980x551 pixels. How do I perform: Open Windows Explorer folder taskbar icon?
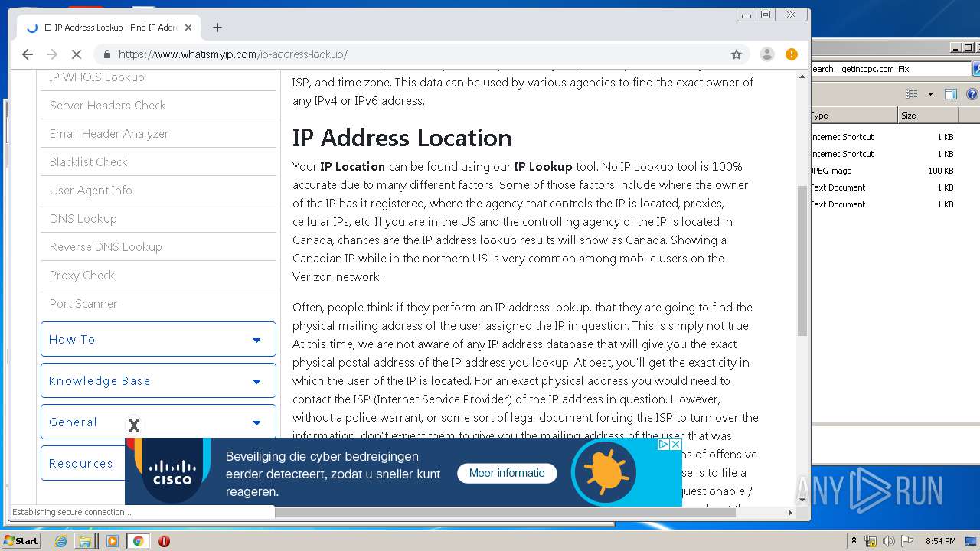pyautogui.click(x=85, y=541)
